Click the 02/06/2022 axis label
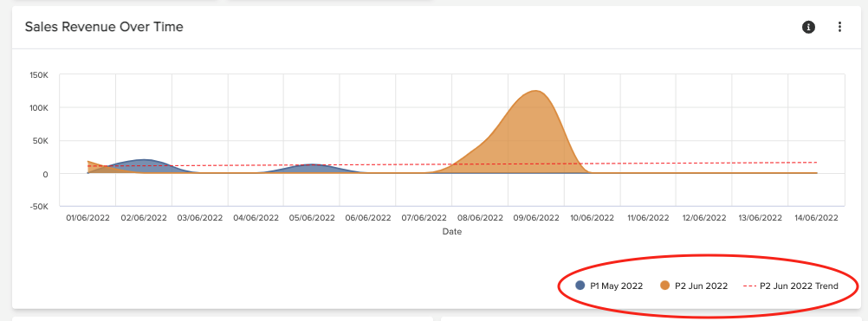The image size is (868, 321). coord(144,218)
